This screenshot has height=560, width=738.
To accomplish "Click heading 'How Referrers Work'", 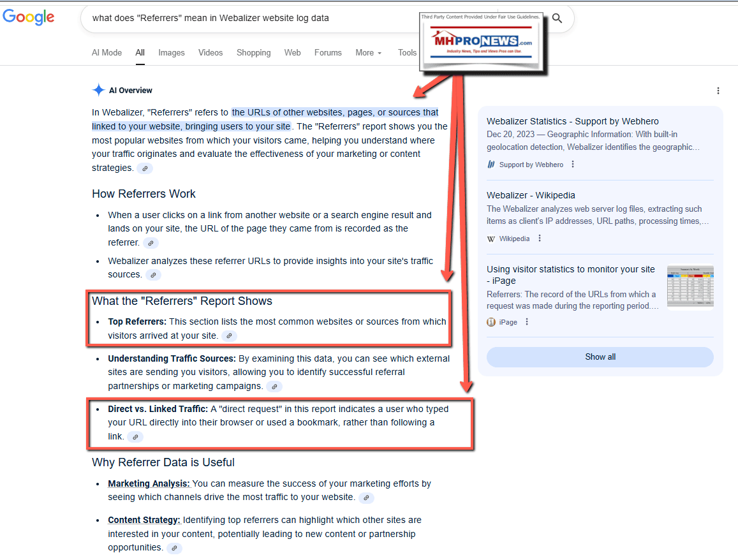I will (x=144, y=194).
